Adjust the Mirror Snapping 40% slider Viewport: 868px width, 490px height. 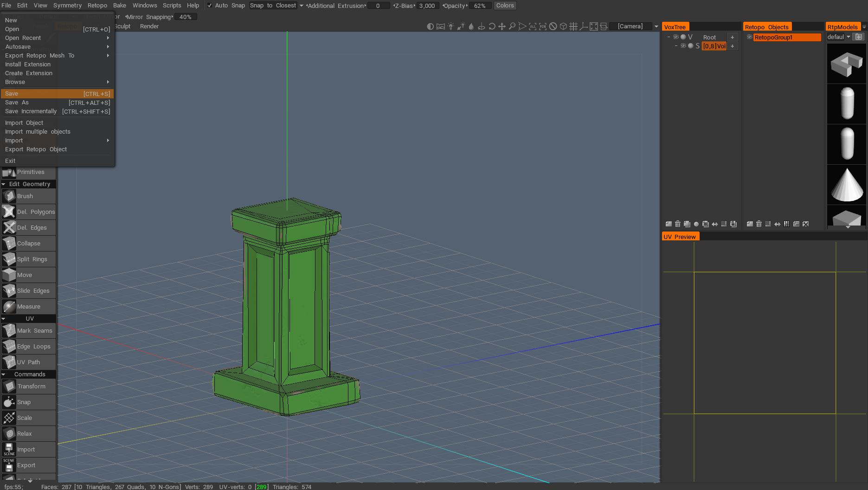click(186, 17)
